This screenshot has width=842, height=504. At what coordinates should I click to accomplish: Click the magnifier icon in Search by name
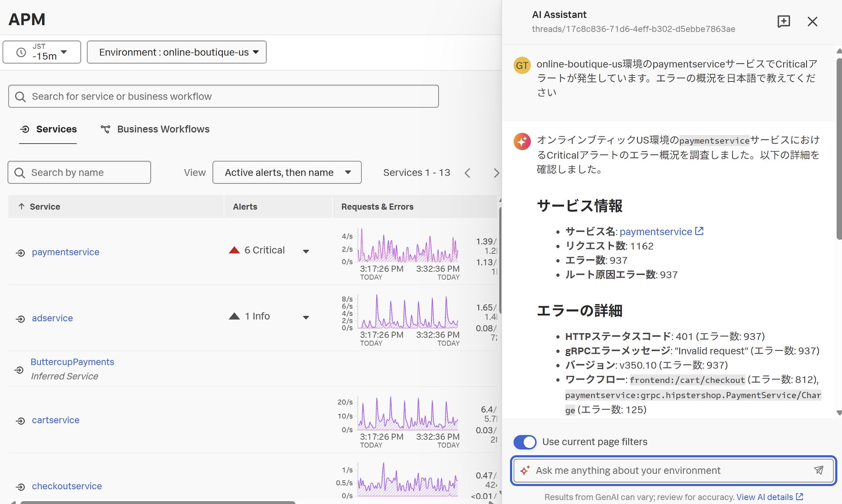20,172
